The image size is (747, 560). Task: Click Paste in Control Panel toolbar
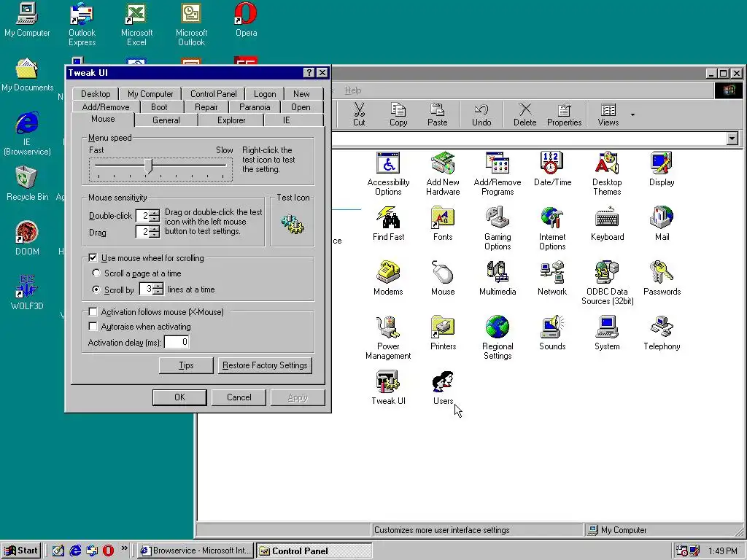pyautogui.click(x=438, y=114)
